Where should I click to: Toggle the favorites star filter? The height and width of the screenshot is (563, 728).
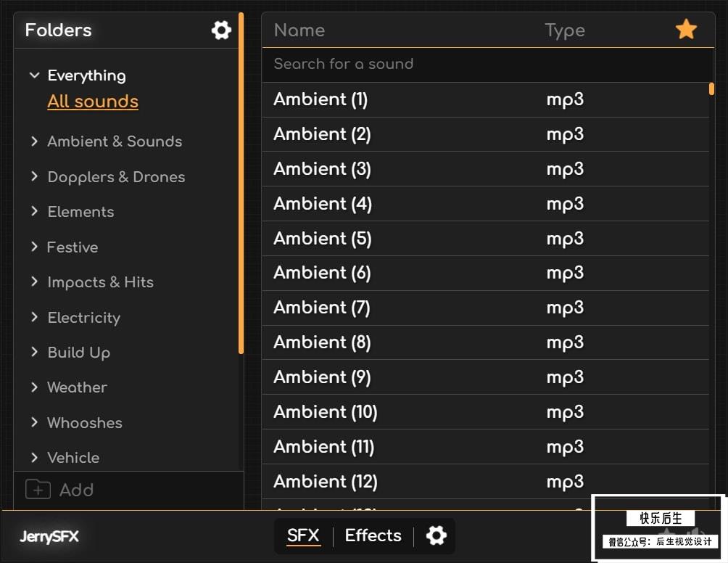click(686, 30)
